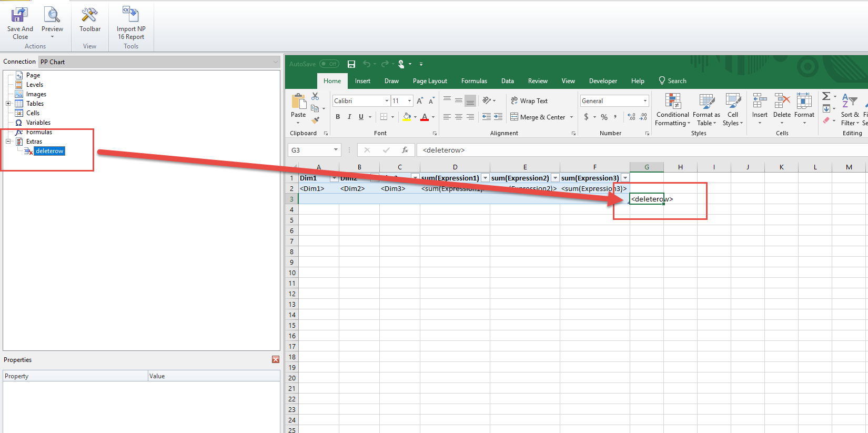Expand the Tables tree node
The width and height of the screenshot is (868, 433).
8,104
